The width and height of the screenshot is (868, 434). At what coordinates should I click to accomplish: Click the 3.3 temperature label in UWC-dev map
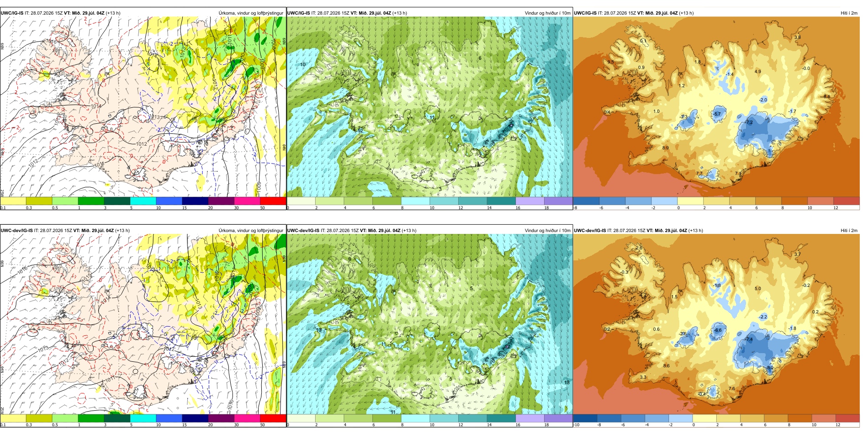[643, 377]
